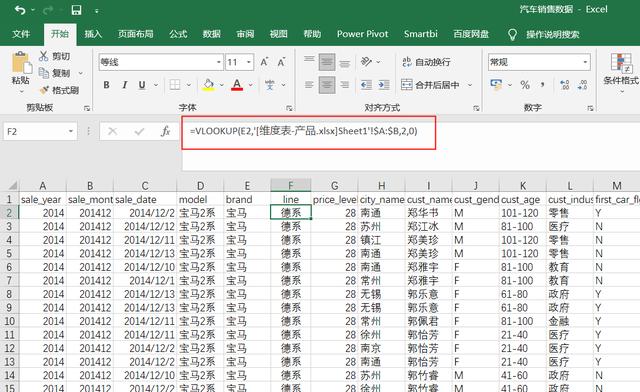Select column header G
640x392 pixels.
coord(334,186)
